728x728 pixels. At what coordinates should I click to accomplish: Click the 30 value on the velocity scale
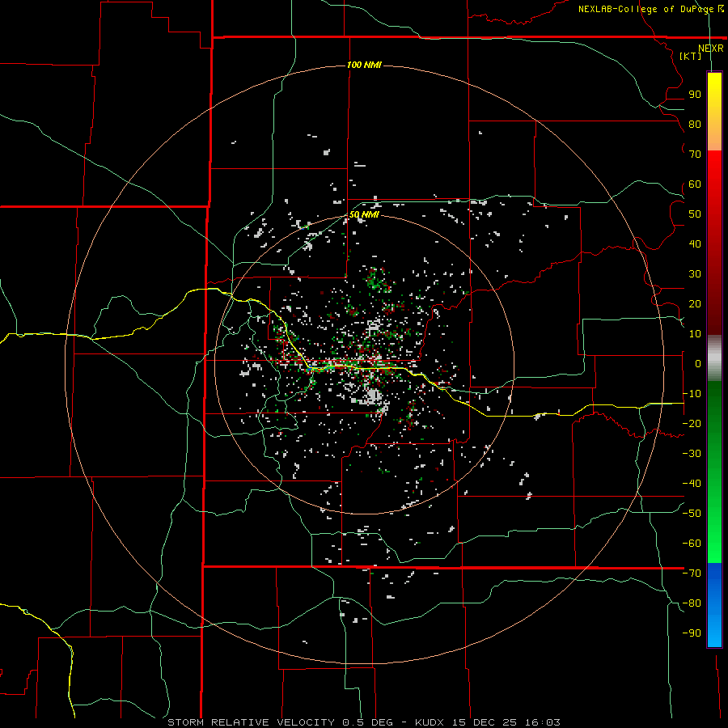tap(695, 274)
